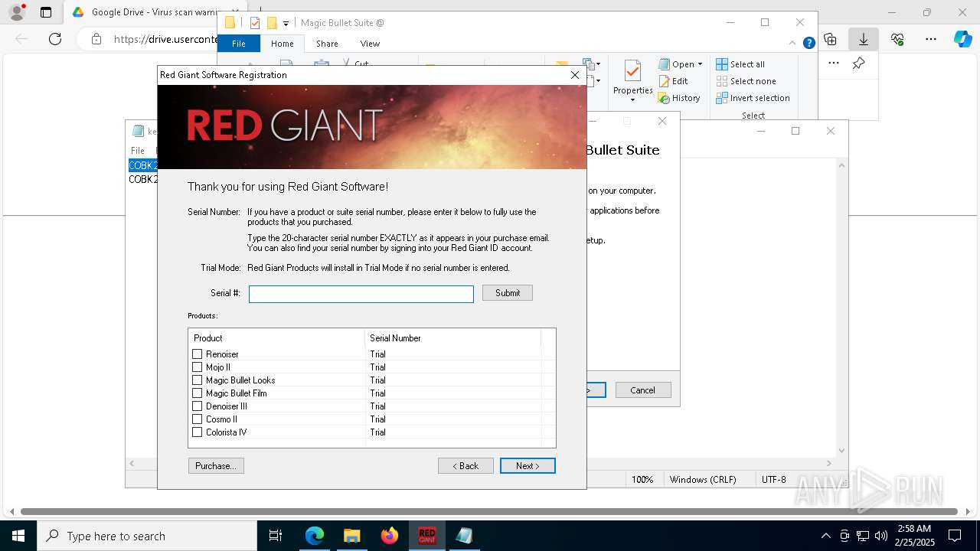This screenshot has width=980, height=551.
Task: Click the UTF-8 encoding status entry
Action: [774, 480]
